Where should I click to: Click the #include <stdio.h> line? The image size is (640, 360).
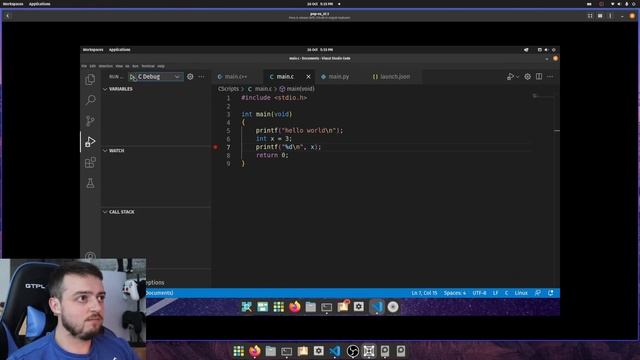tap(274, 98)
